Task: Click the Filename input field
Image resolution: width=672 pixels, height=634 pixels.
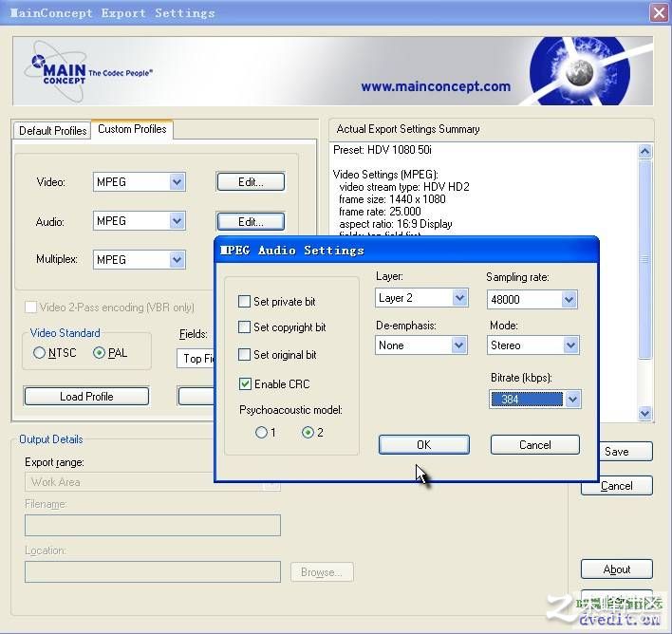Action: pos(153,525)
